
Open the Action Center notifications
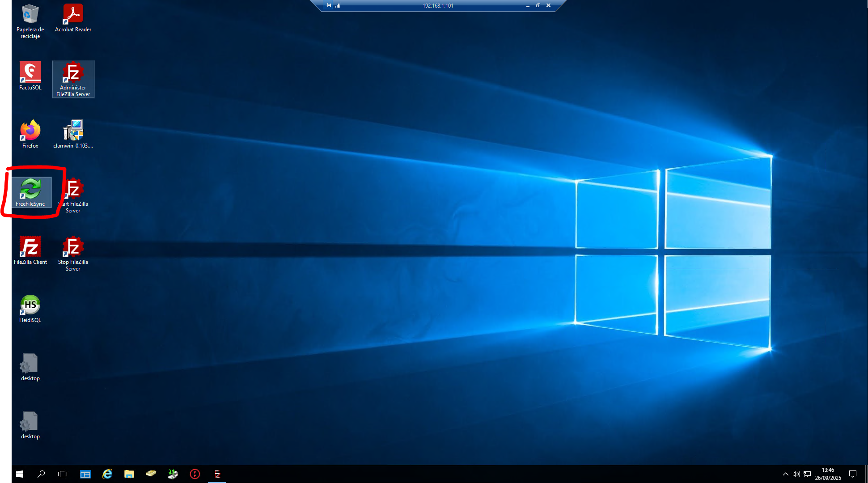coord(853,474)
